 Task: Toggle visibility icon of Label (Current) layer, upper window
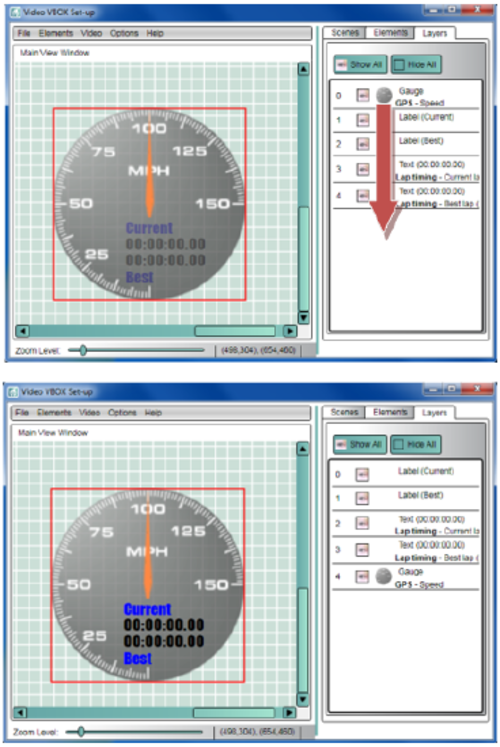[x=363, y=120]
